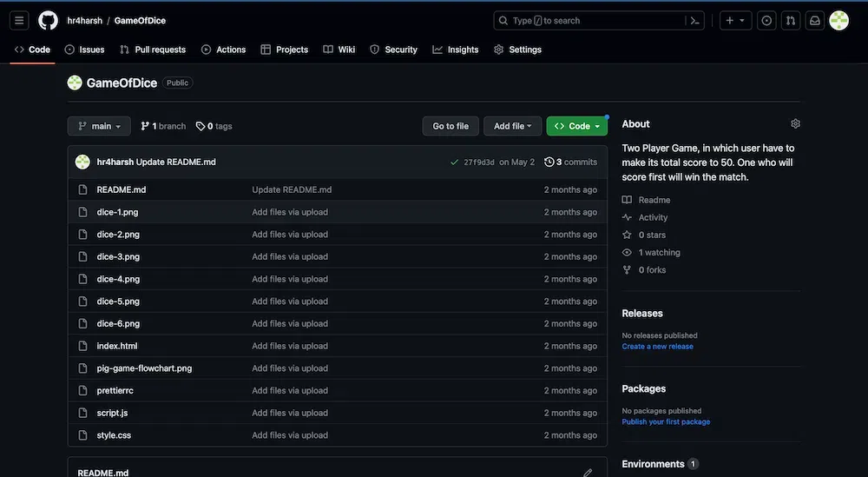The height and width of the screenshot is (477, 868).
Task: Open the 0 stars link
Action: 644,235
